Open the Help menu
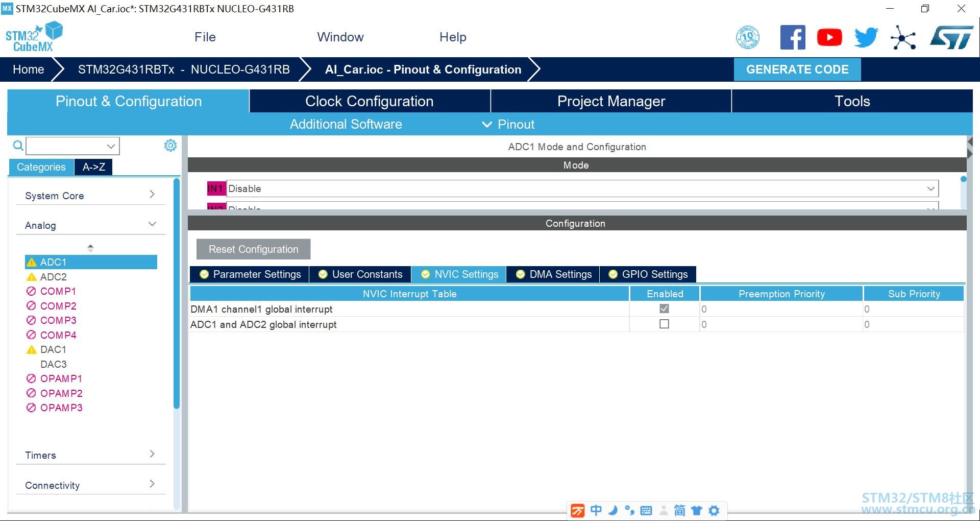The height and width of the screenshot is (521, 980). [453, 37]
